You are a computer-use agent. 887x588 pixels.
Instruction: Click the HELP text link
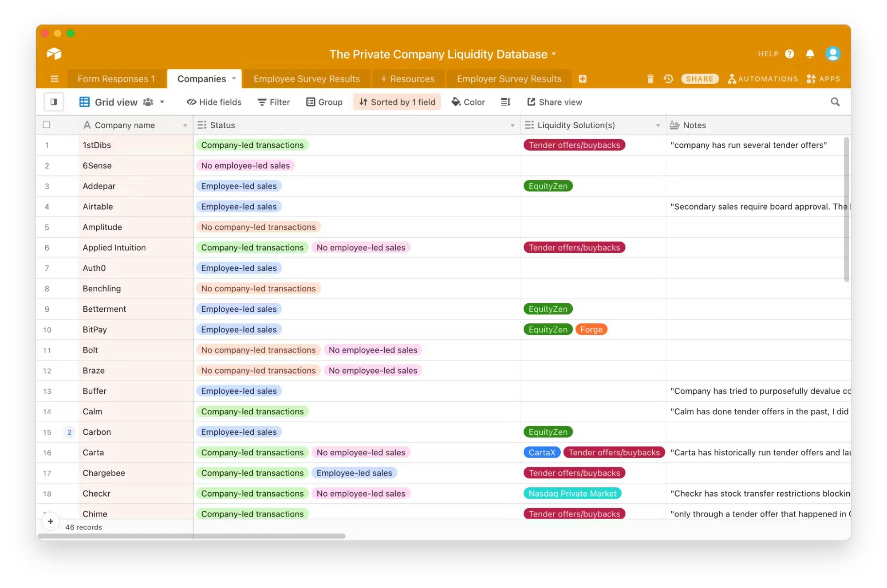point(768,54)
